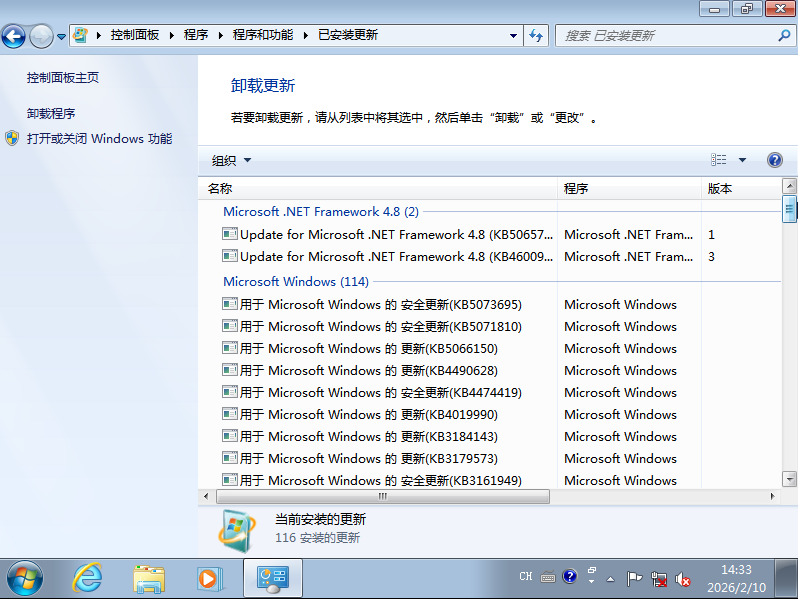Click the search magnifier icon

[x=784, y=36]
